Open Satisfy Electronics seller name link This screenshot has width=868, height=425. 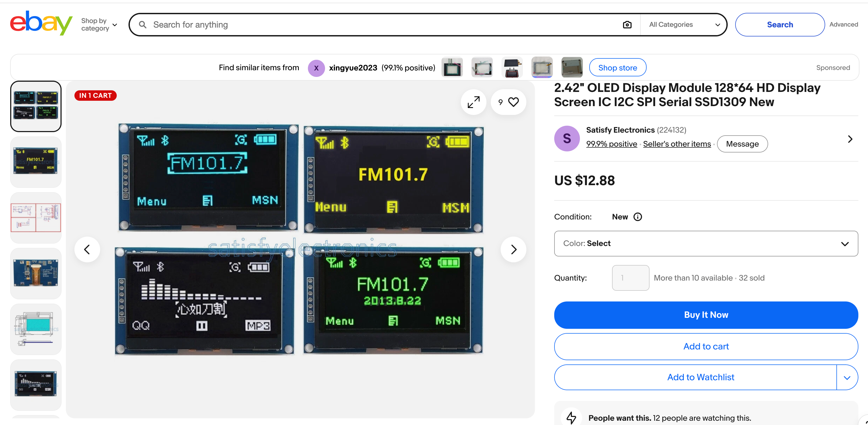tap(620, 130)
